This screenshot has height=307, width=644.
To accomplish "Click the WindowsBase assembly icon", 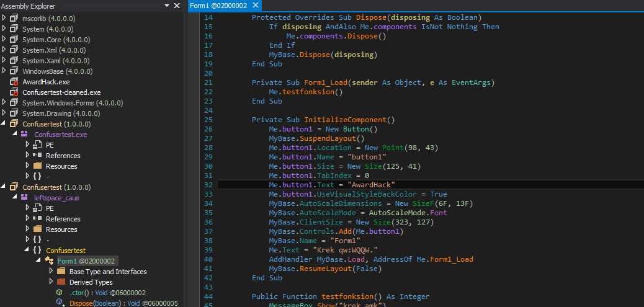I will point(14,71).
